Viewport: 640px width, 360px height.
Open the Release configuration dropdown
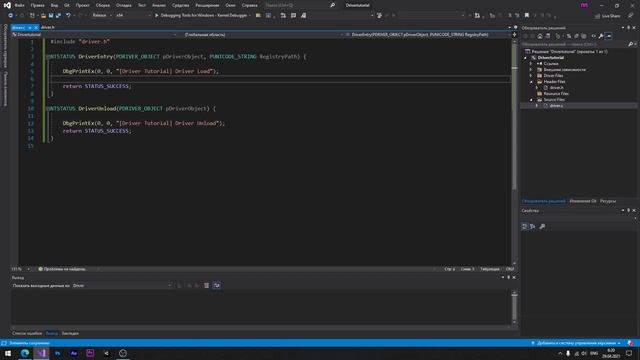[102, 16]
